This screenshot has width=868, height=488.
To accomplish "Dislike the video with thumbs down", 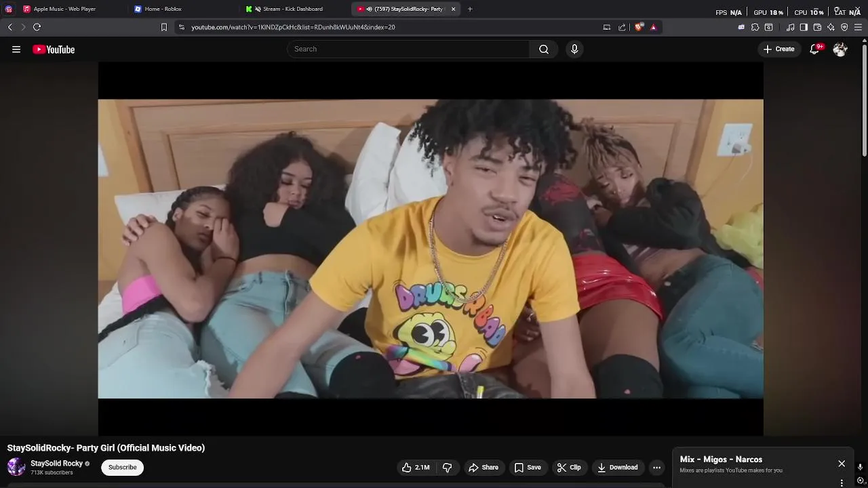I will point(447,467).
